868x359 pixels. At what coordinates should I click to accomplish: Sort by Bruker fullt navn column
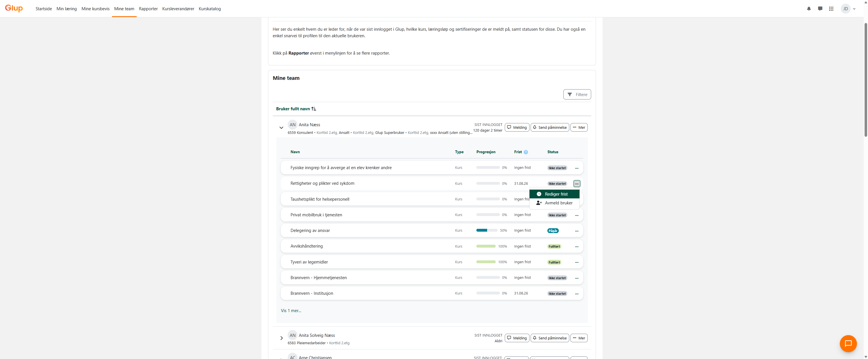296,109
